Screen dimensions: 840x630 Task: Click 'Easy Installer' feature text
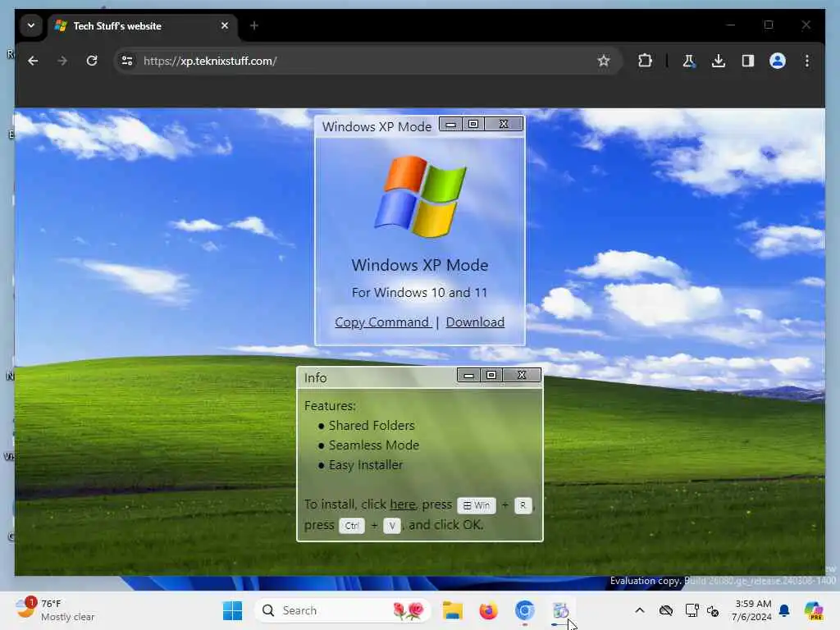point(365,465)
